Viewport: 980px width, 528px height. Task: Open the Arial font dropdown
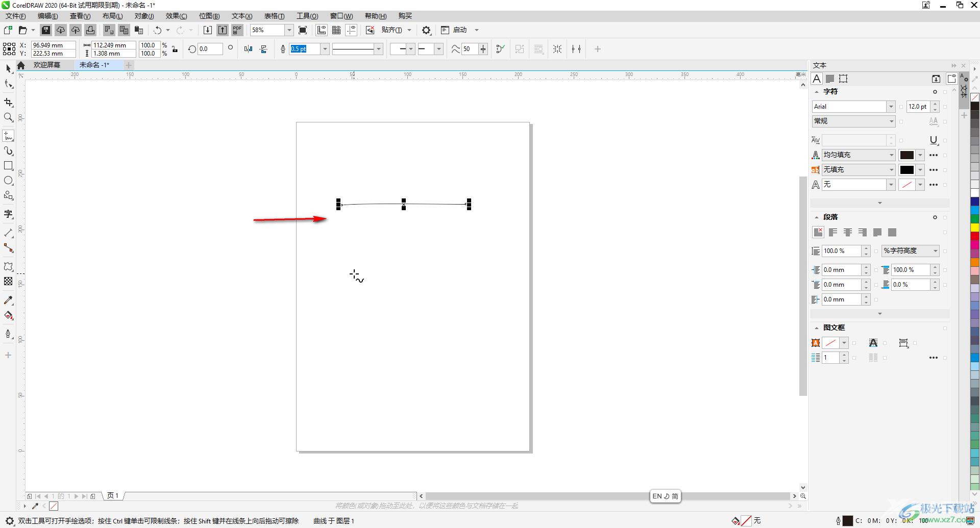tap(891, 107)
